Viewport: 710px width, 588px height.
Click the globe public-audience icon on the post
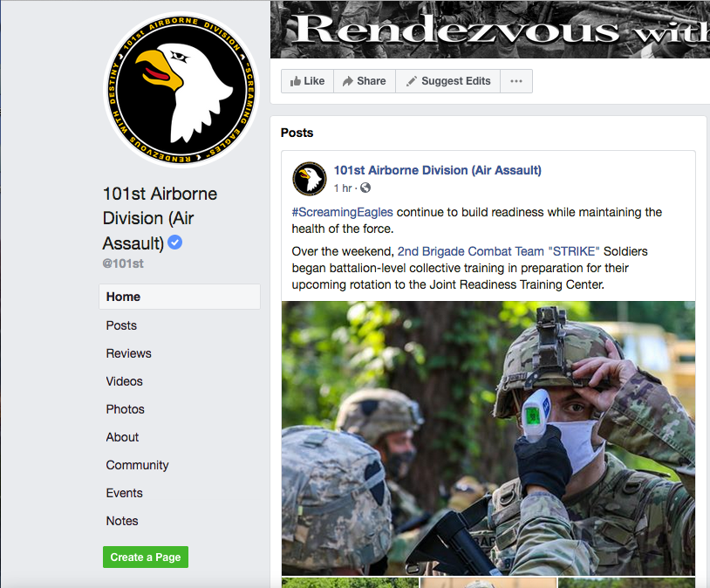point(365,188)
